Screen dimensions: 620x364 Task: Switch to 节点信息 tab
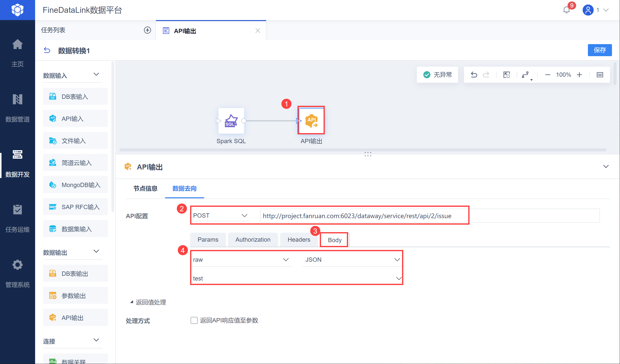(x=145, y=189)
